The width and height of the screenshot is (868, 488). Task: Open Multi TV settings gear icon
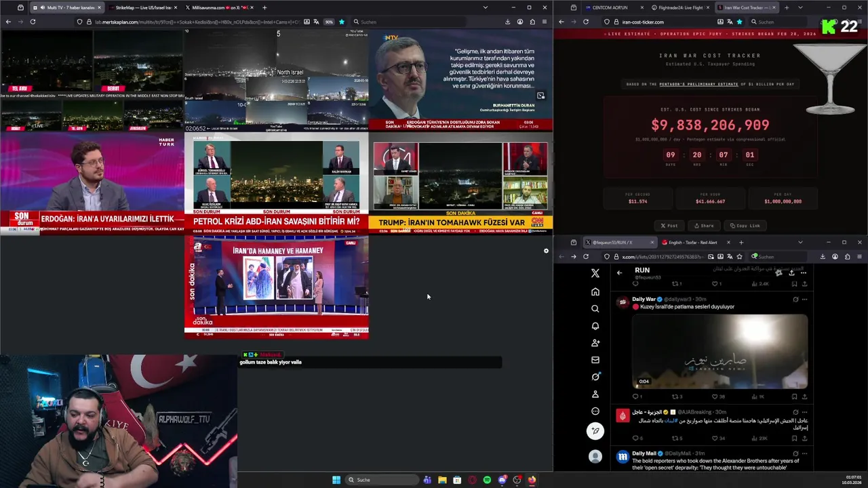coord(546,251)
